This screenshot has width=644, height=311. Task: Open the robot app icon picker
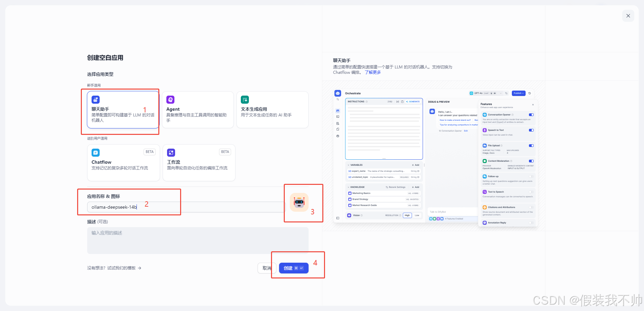point(299,202)
